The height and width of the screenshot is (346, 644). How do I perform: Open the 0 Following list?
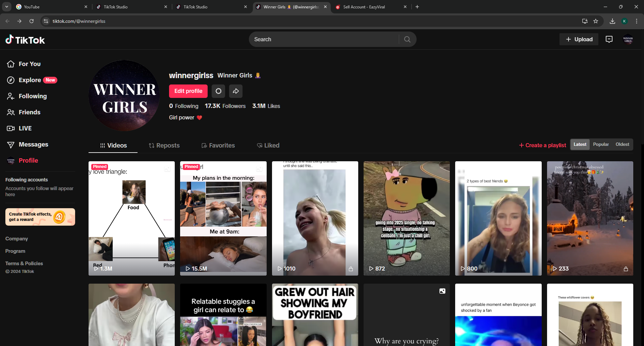pos(184,106)
